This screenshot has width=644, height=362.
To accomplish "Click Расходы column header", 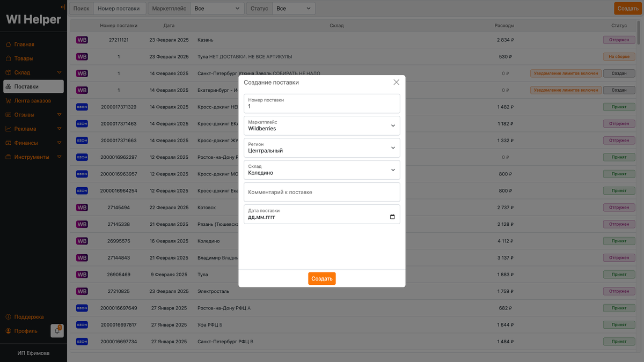I will (x=504, y=26).
